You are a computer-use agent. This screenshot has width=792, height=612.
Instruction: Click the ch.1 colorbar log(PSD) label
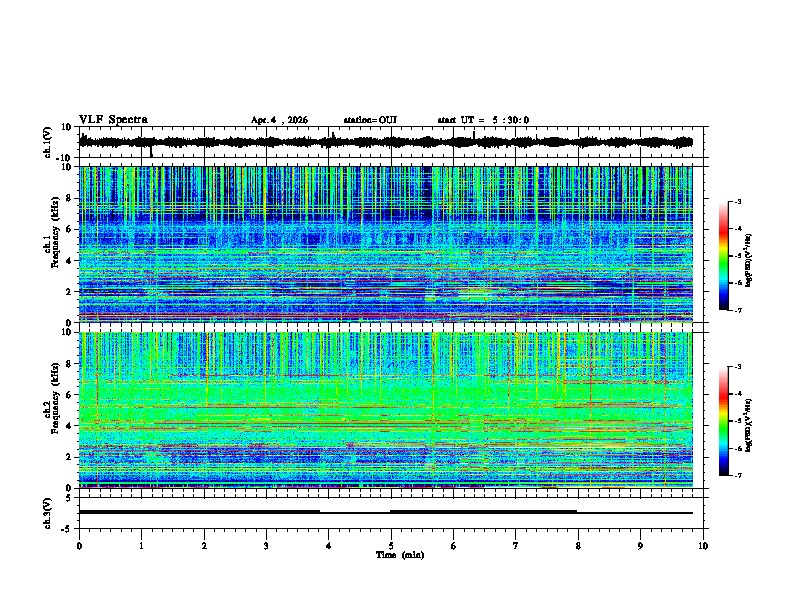click(x=748, y=261)
